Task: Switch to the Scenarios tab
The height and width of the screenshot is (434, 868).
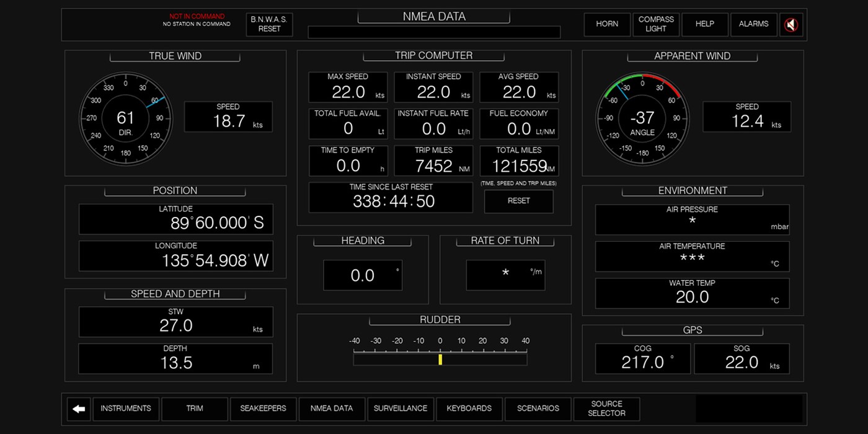Action: point(538,409)
